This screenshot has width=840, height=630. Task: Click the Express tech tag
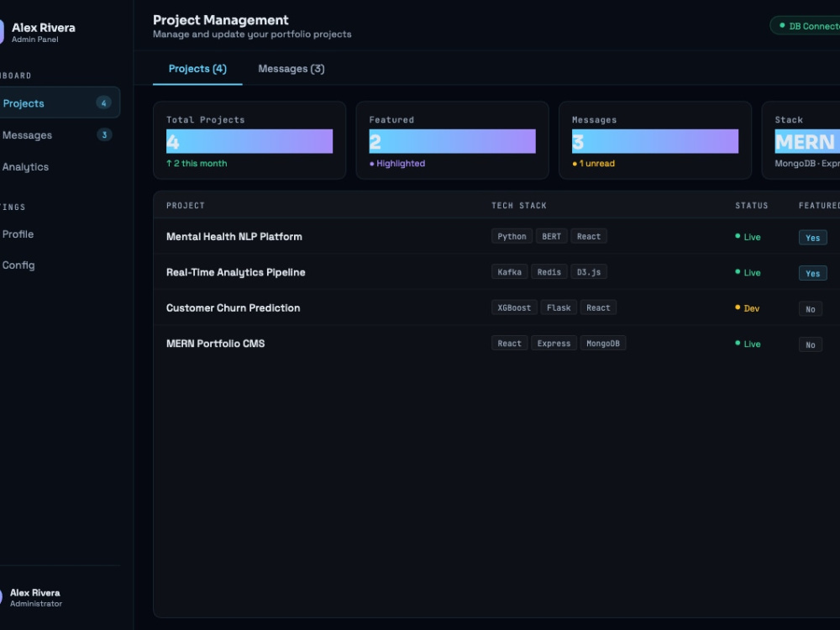tap(554, 344)
